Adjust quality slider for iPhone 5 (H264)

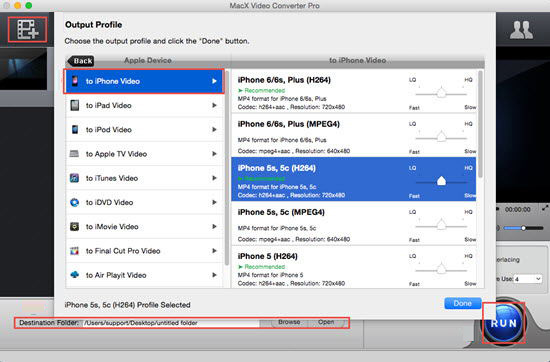coord(441,269)
